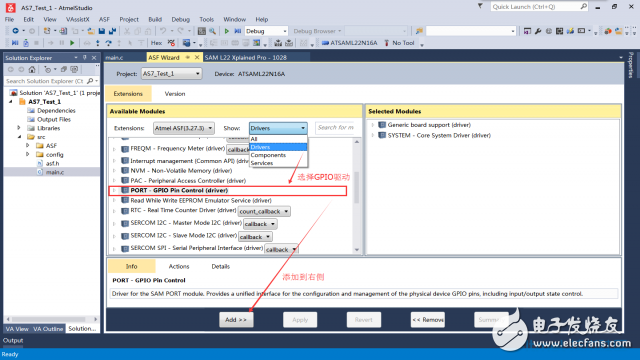
Task: Open callback dropdown for SERCOM I2C Slave Mode
Action: click(255, 237)
